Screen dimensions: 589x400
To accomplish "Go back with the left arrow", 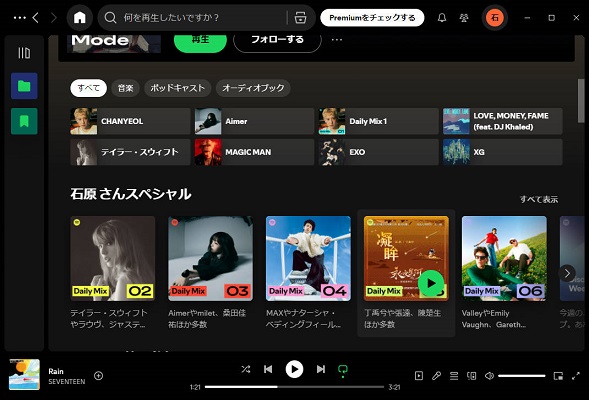I will click(x=36, y=18).
